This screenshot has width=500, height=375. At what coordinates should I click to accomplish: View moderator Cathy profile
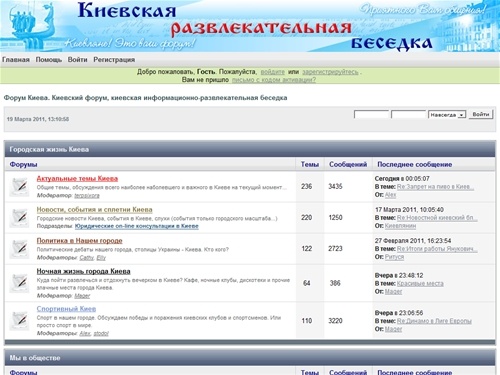pyautogui.click(x=87, y=258)
